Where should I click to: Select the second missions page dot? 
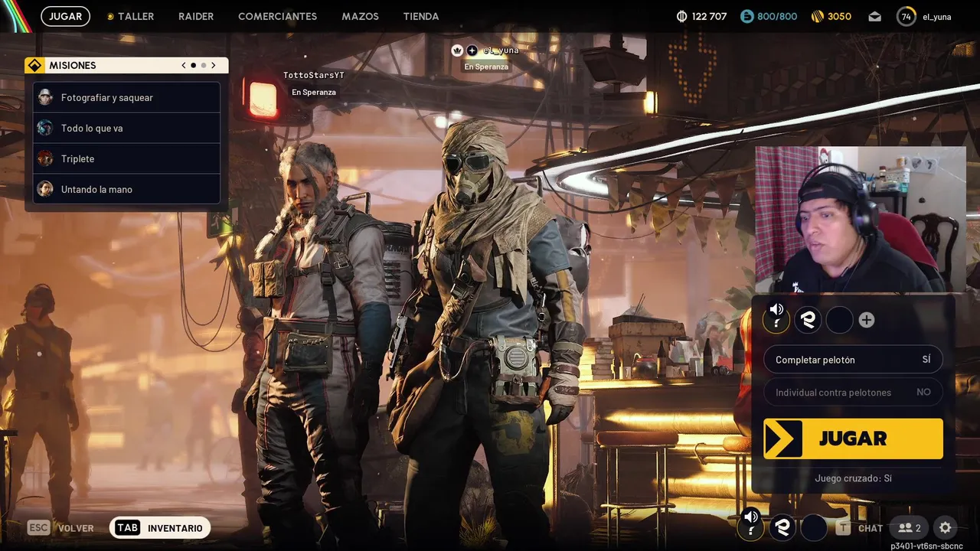click(x=203, y=65)
